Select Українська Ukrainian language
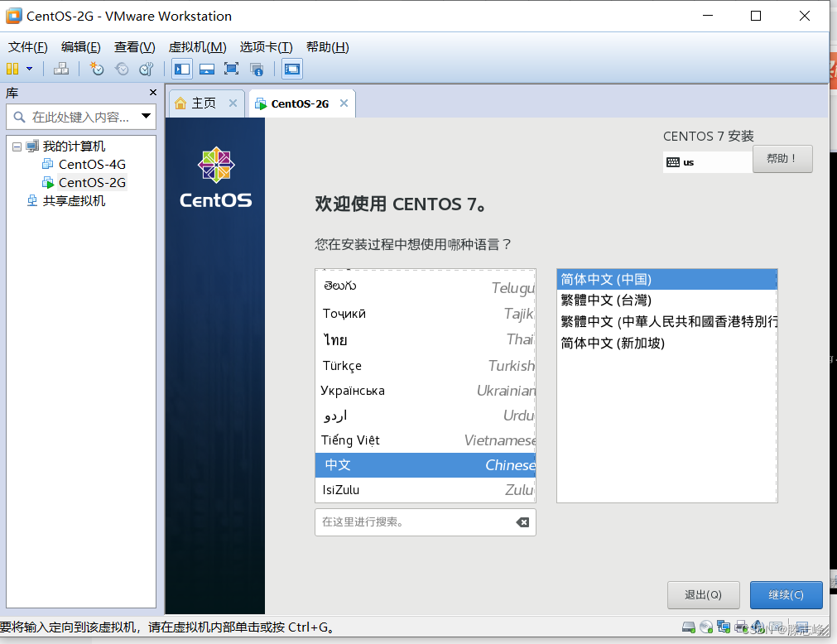Screen dimensions: 837x644 [x=426, y=391]
